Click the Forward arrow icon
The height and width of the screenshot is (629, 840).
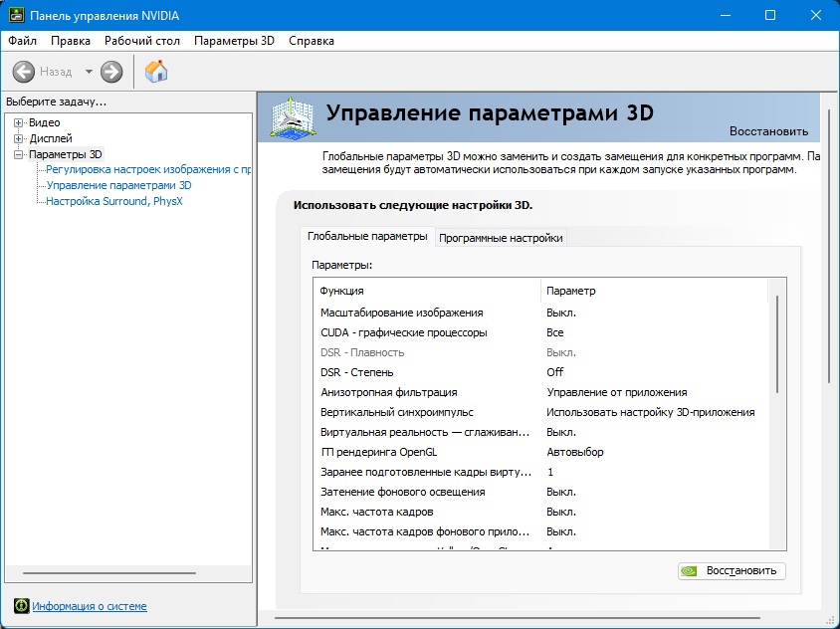111,72
